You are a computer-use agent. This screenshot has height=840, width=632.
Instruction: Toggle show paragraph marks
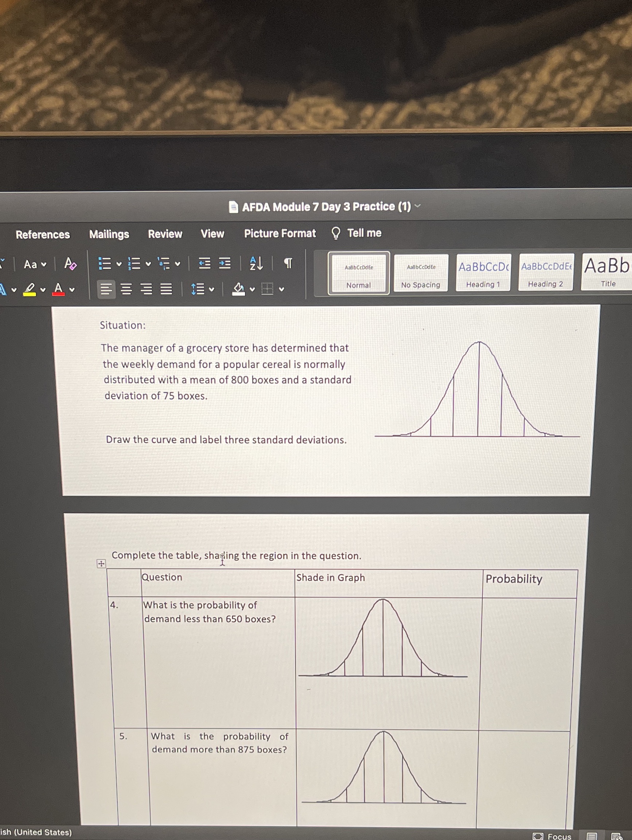pyautogui.click(x=288, y=263)
